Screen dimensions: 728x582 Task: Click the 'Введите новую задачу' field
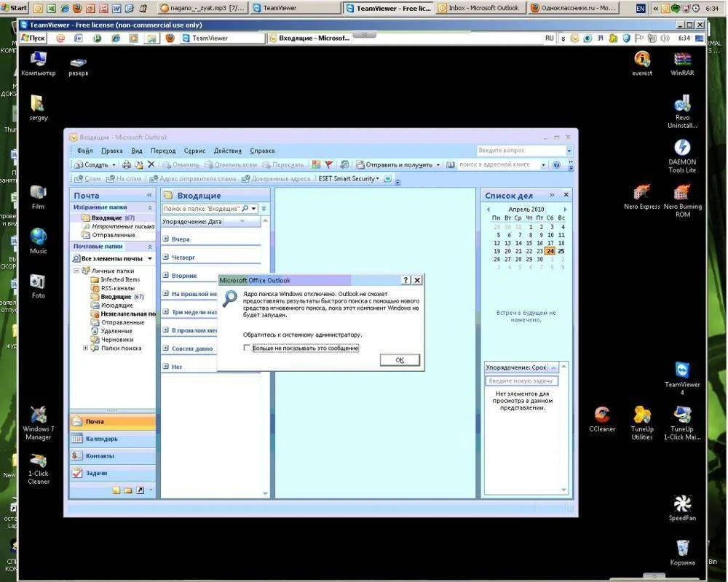tap(522, 380)
